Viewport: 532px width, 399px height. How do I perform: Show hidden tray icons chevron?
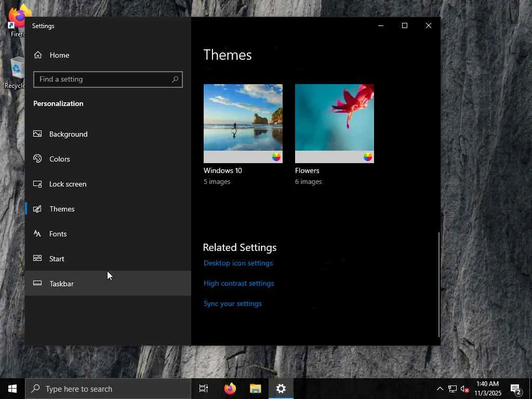point(440,389)
